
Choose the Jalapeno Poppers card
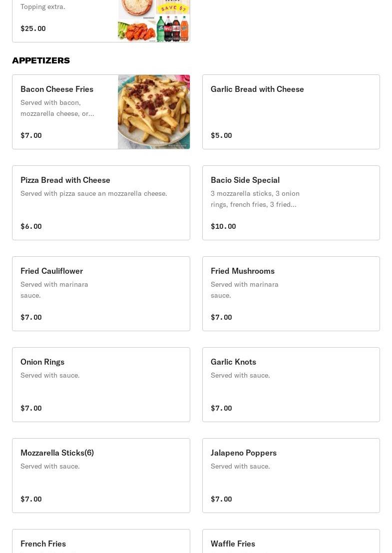(291, 476)
